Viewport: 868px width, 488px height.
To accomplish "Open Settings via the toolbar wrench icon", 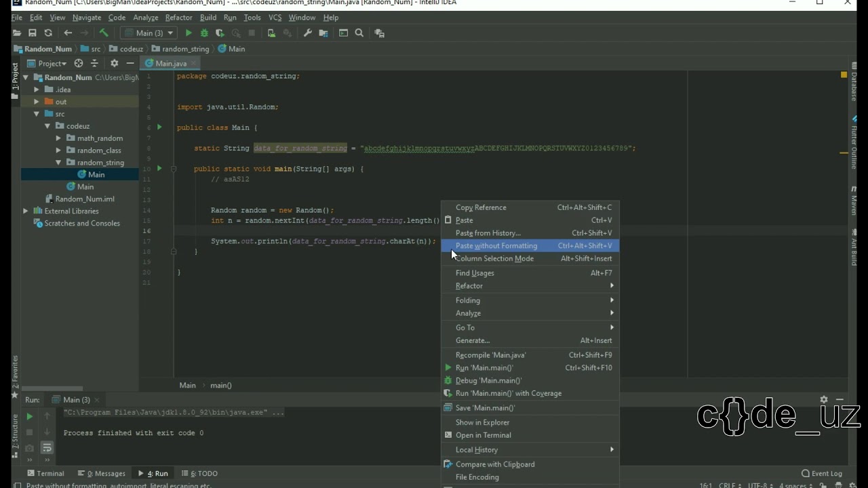I will (307, 33).
